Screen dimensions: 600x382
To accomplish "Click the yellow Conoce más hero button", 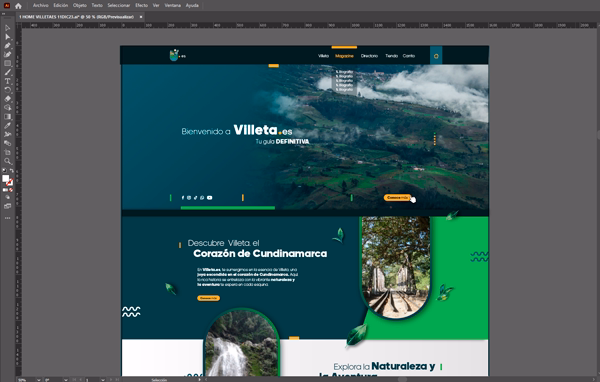I will pyautogui.click(x=397, y=198).
